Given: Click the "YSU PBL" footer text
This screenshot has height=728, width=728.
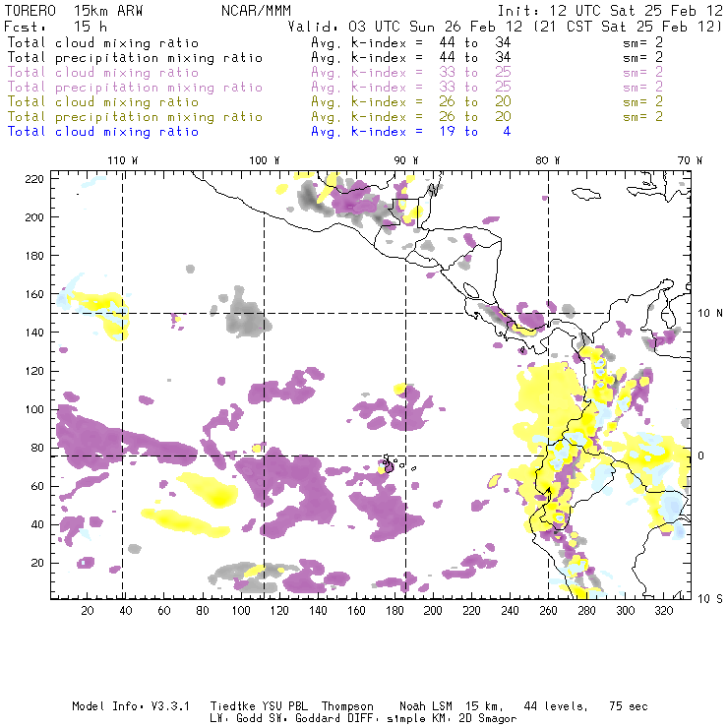Looking at the screenshot, I should 284,706.
